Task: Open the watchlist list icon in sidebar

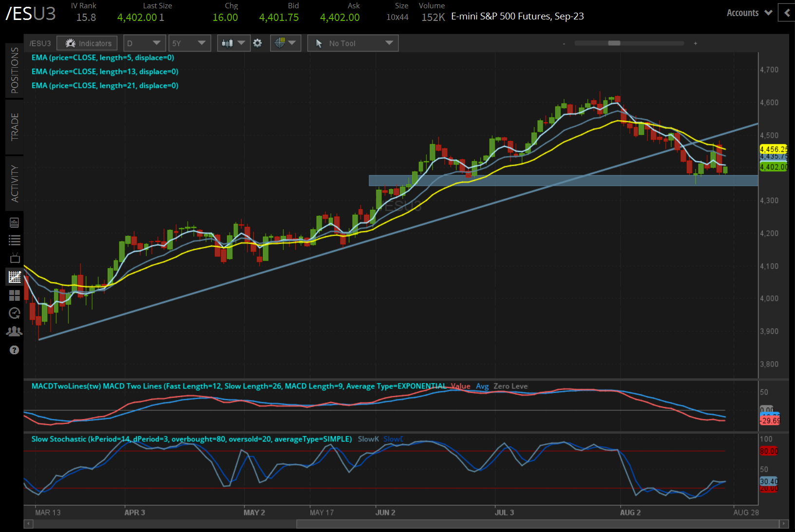Action: coord(14,240)
